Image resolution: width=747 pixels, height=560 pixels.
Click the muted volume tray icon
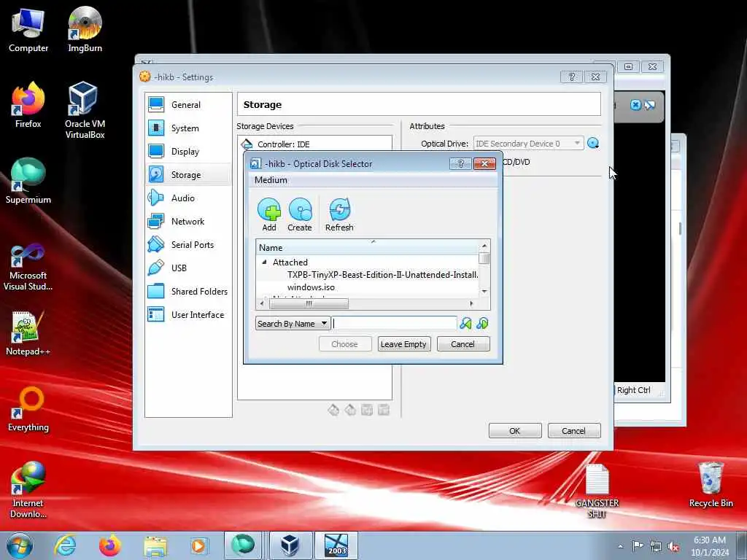point(673,547)
